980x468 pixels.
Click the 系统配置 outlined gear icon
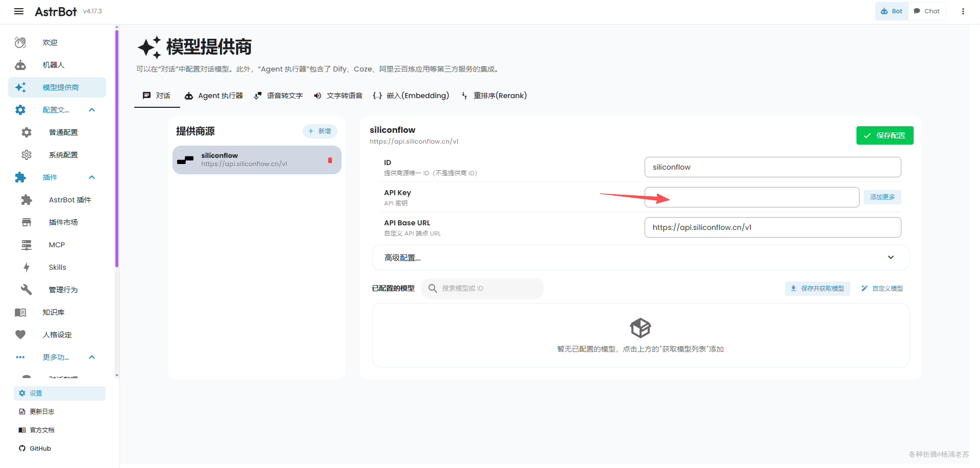click(x=27, y=155)
